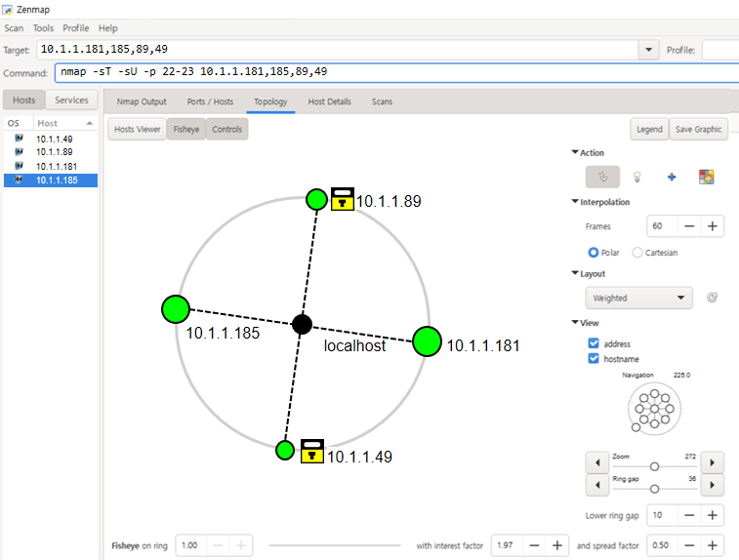Open the Hosts Viewer
This screenshot has width=739, height=560.
coord(137,129)
